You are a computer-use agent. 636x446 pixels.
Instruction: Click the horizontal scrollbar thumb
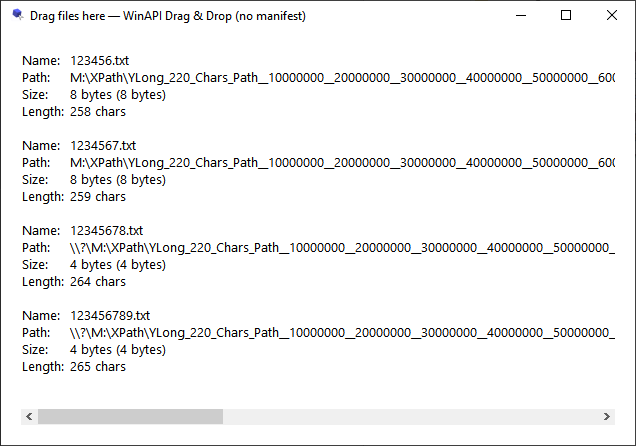click(130, 416)
